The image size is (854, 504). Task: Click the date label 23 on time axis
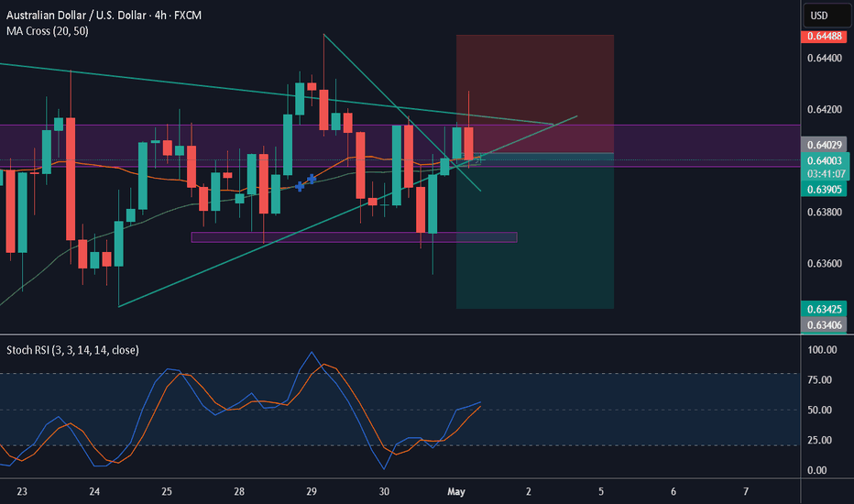[x=22, y=491]
